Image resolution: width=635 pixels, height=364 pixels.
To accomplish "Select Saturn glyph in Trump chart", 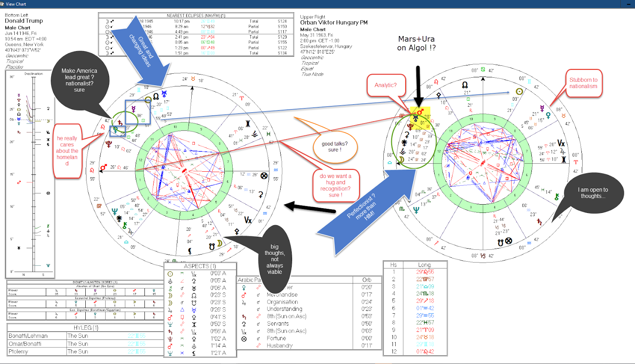I will coord(120,123).
